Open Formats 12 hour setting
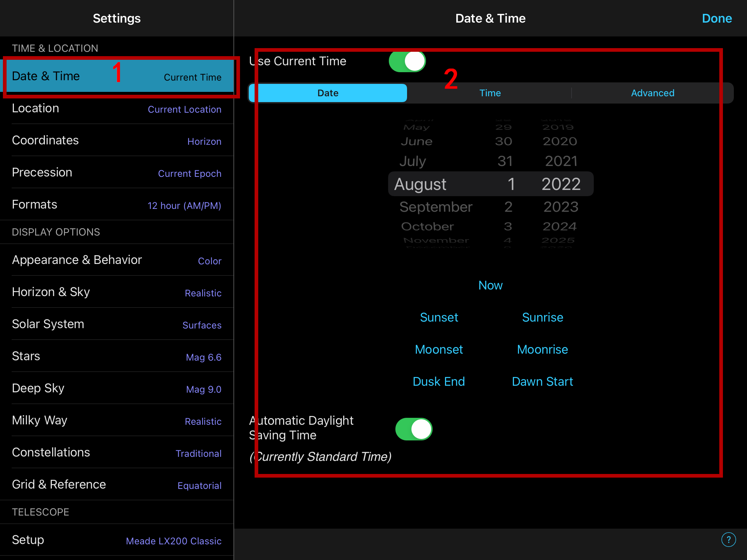The height and width of the screenshot is (560, 747). coord(117,205)
